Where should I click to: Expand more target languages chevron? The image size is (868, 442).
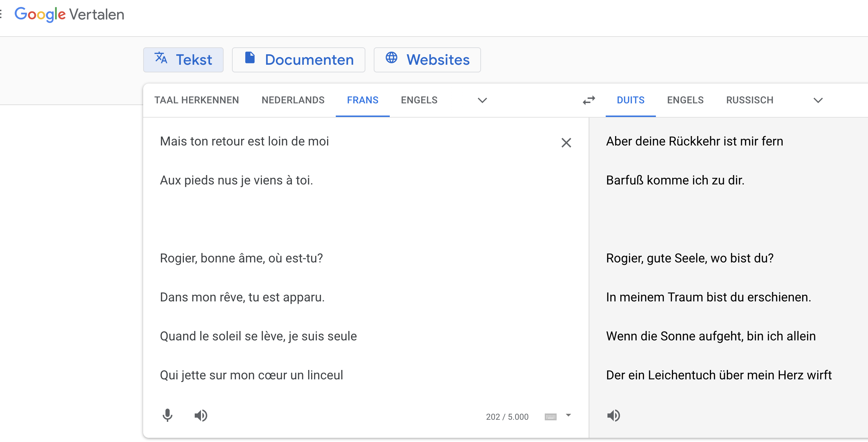coord(818,100)
